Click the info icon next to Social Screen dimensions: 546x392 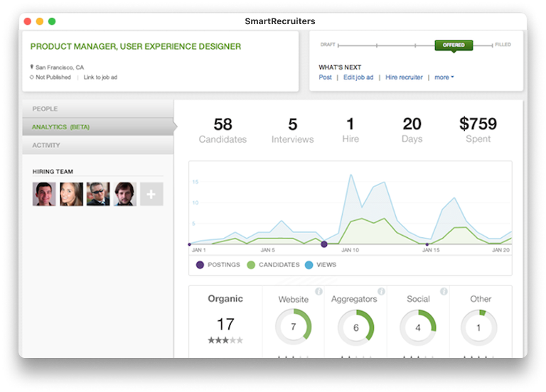[x=444, y=291]
